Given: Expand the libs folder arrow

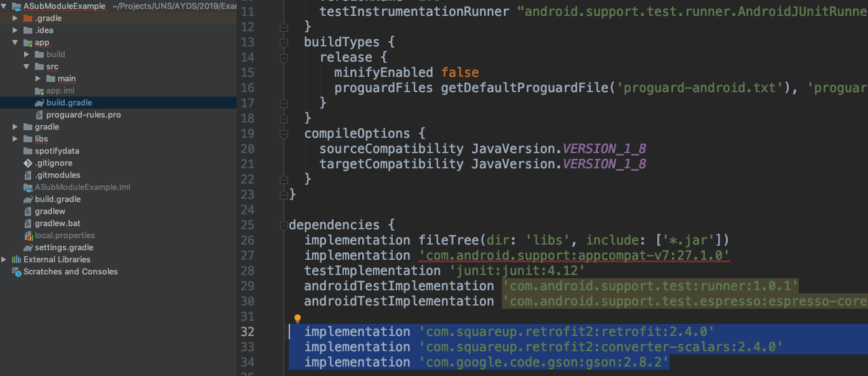Looking at the screenshot, I should click(15, 139).
